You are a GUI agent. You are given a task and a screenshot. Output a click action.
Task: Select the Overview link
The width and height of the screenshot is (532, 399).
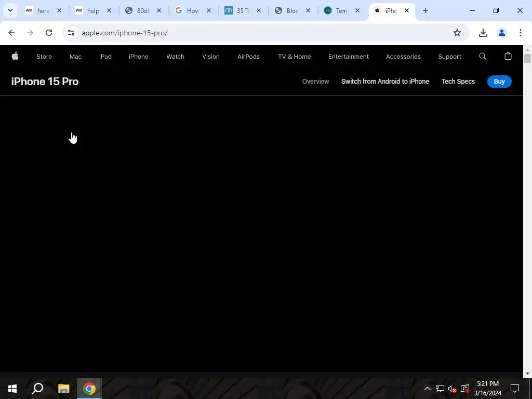[315, 82]
